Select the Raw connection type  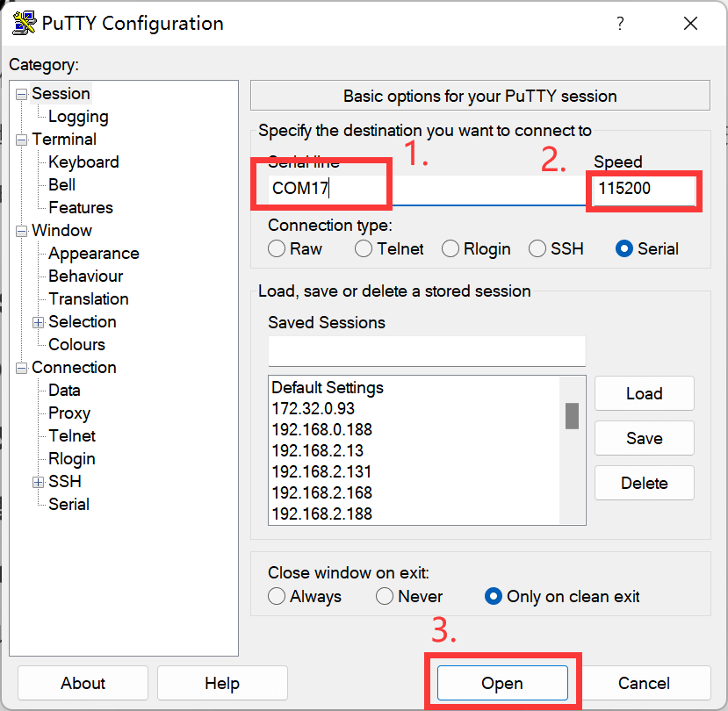pos(276,248)
